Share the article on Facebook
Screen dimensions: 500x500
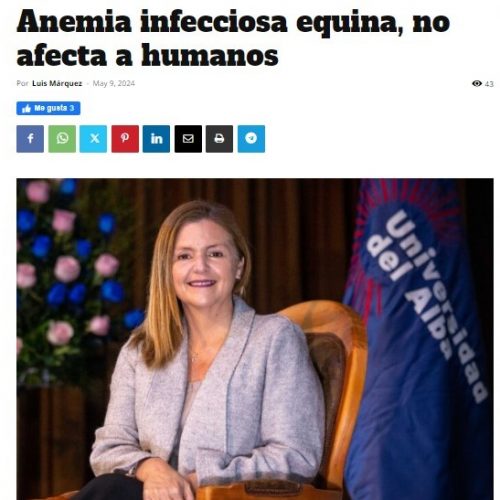click(x=30, y=139)
